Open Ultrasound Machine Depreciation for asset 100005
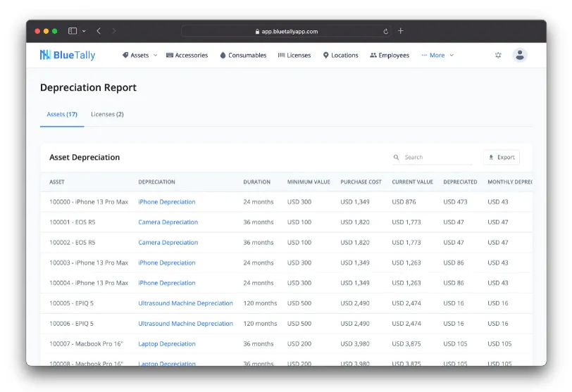572x392 pixels. pos(186,303)
